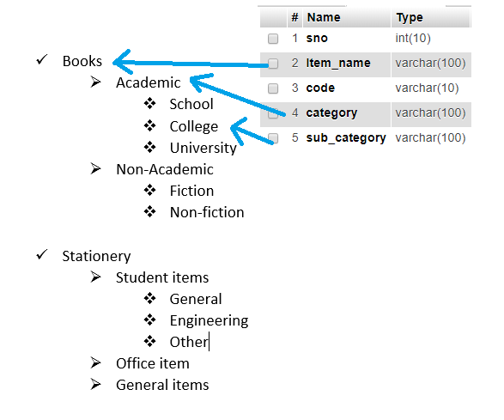Screen dimensions: 504x420
Task: Click the arrow bullet beside Academic
Action: [x=95, y=82]
